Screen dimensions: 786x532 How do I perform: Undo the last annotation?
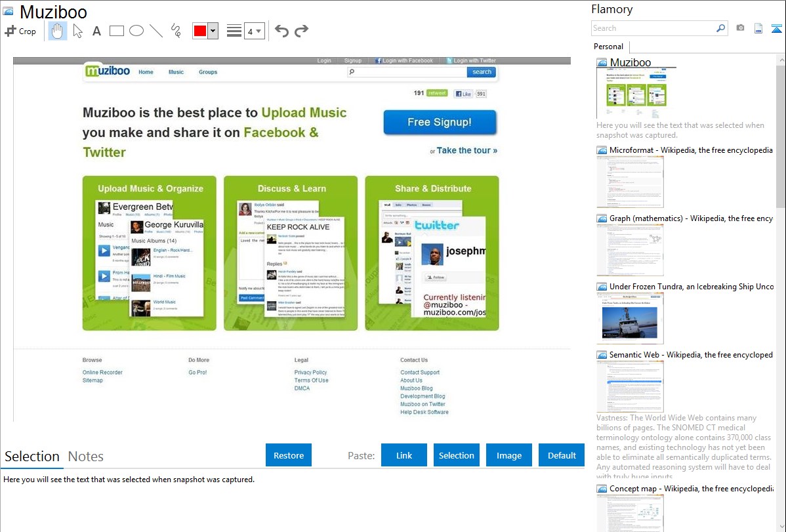coord(281,31)
